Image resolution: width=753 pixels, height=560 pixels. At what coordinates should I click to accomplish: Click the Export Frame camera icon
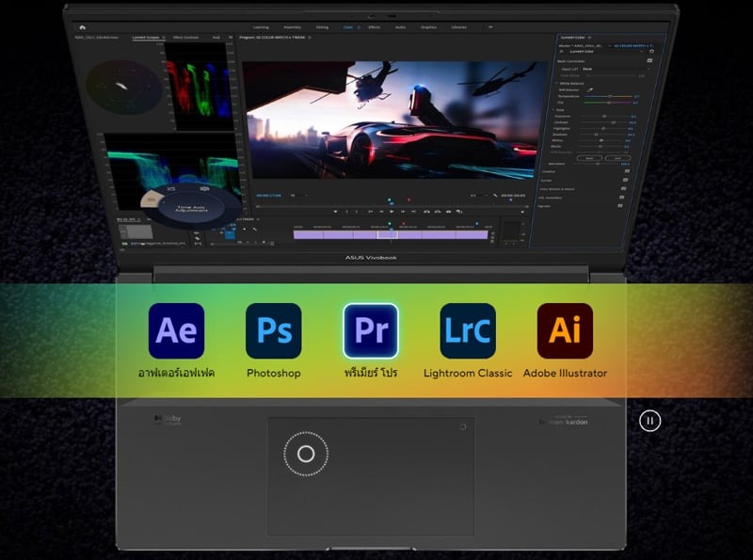pyautogui.click(x=449, y=212)
